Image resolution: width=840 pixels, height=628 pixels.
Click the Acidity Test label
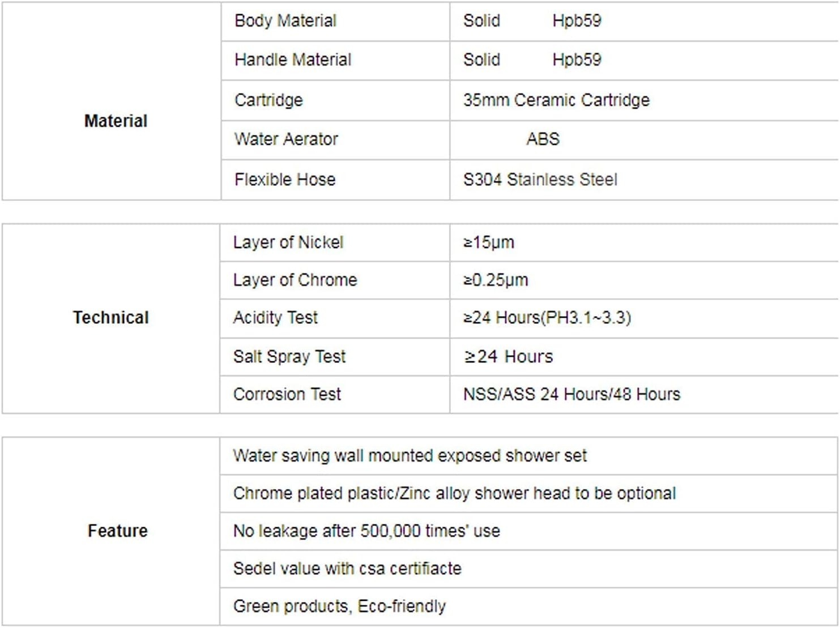click(x=275, y=318)
